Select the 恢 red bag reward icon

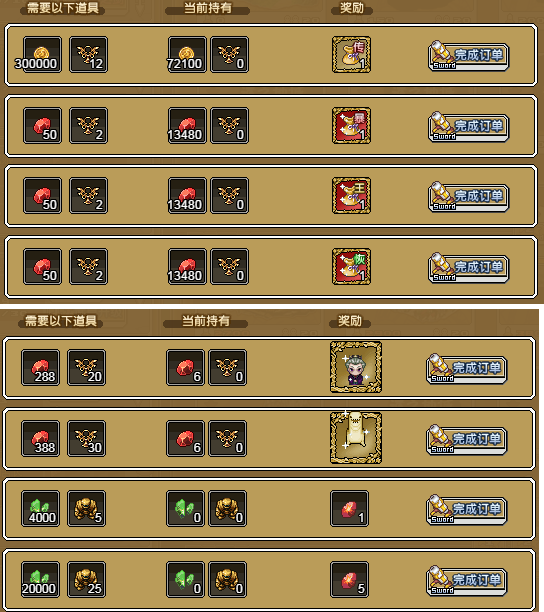click(351, 267)
